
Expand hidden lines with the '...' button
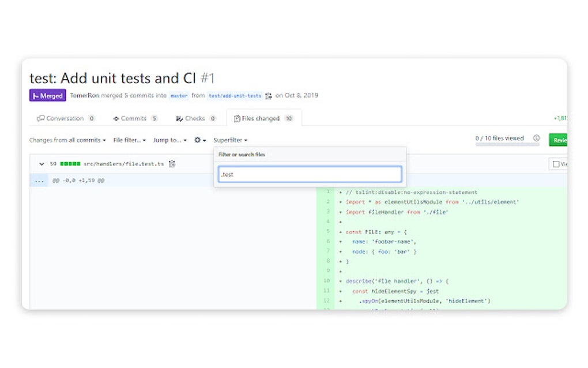click(x=39, y=181)
